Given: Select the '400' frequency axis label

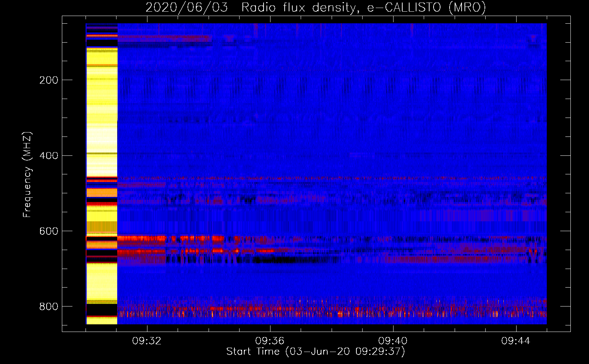Looking at the screenshot, I should (x=49, y=156).
